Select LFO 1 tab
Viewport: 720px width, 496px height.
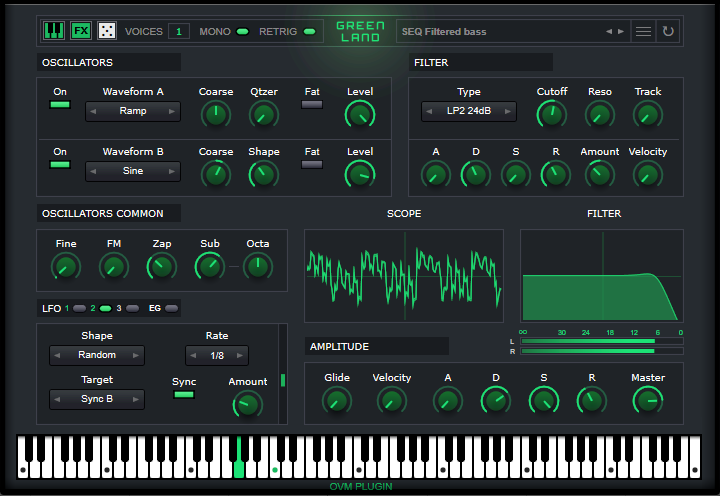click(x=79, y=308)
